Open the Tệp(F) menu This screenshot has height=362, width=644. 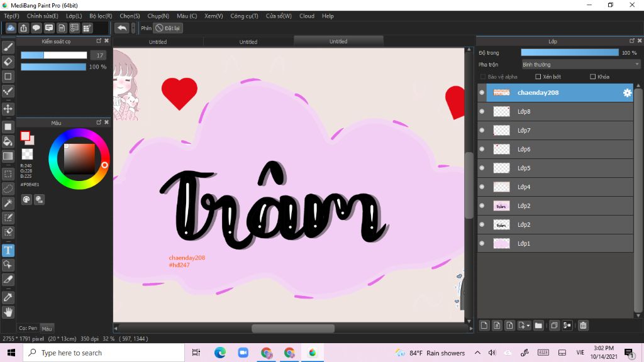pos(11,16)
